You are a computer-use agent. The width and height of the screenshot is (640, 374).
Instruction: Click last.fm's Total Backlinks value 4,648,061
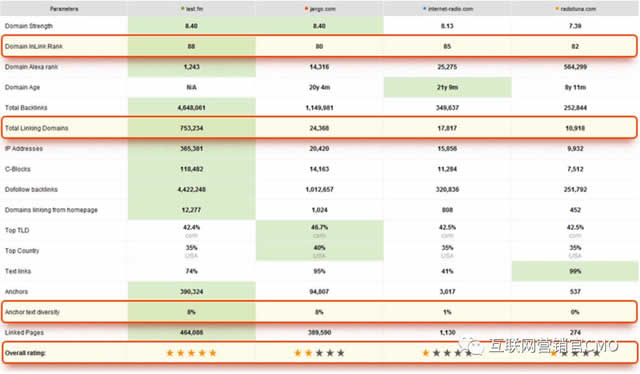tap(191, 108)
